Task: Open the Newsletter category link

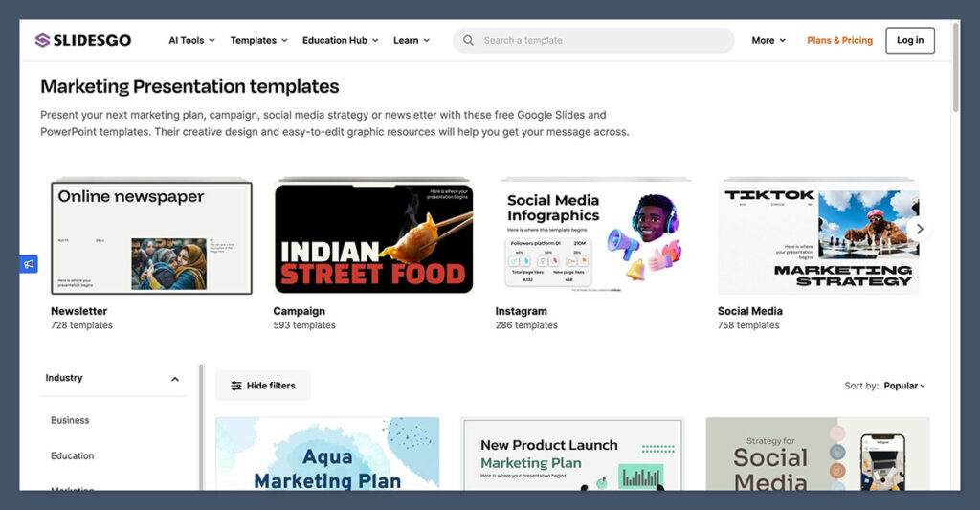Action: click(x=78, y=311)
